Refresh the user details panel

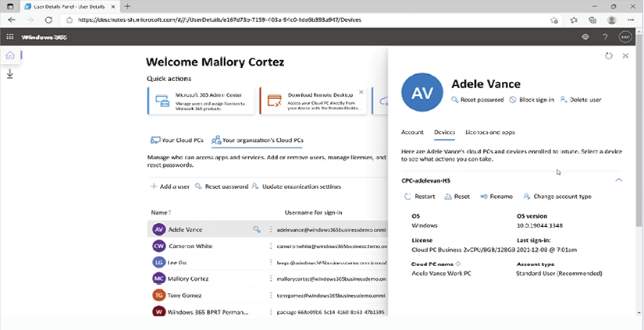pyautogui.click(x=609, y=56)
